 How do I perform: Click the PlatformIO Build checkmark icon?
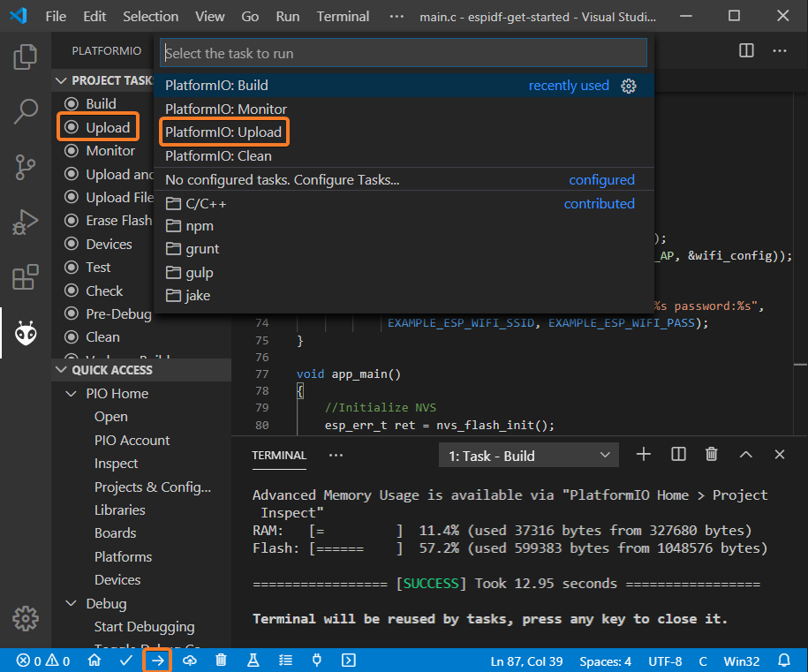click(125, 661)
